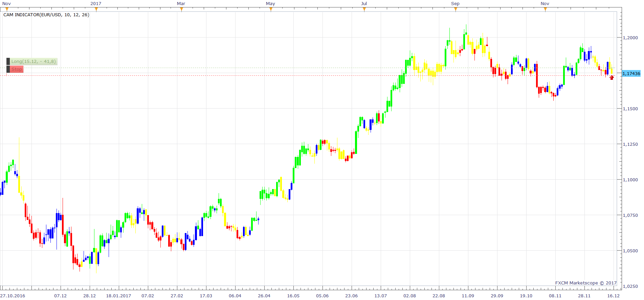Click the 28.12 date label
The image size is (644, 300).
pyautogui.click(x=90, y=296)
